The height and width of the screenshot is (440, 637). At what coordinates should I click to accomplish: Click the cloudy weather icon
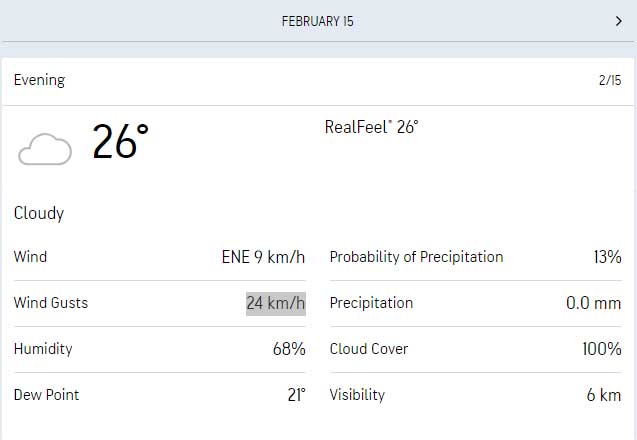(x=45, y=149)
